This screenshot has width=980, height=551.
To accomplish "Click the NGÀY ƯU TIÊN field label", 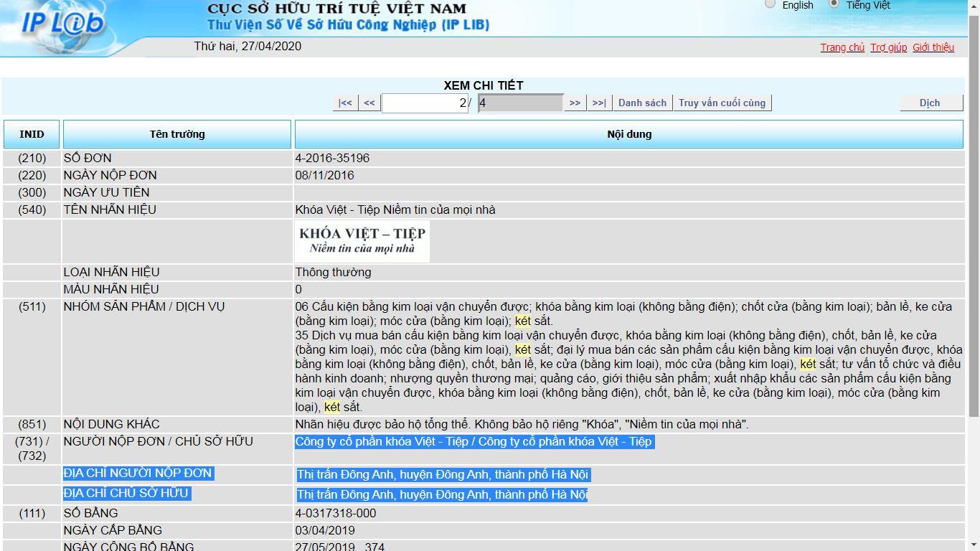I will click(107, 192).
